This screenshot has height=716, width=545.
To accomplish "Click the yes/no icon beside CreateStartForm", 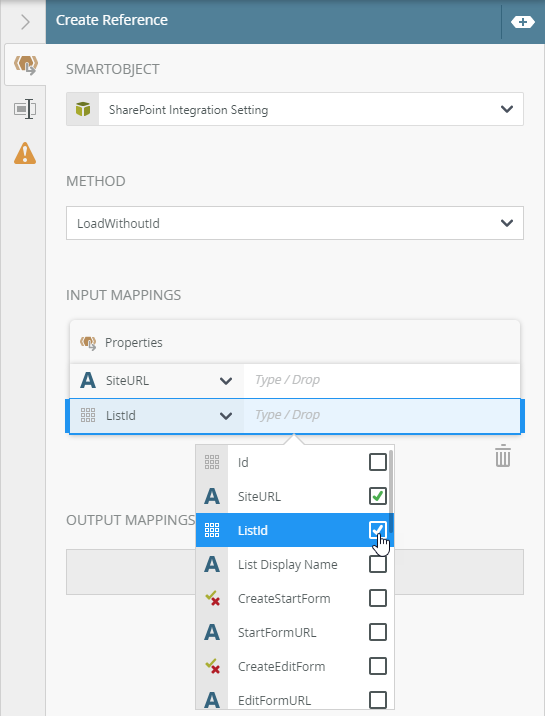I will point(212,598).
